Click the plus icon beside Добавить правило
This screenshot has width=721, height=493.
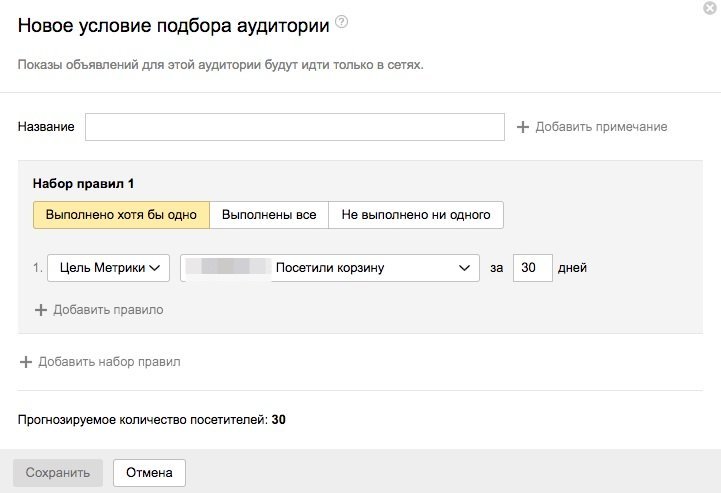click(x=41, y=310)
